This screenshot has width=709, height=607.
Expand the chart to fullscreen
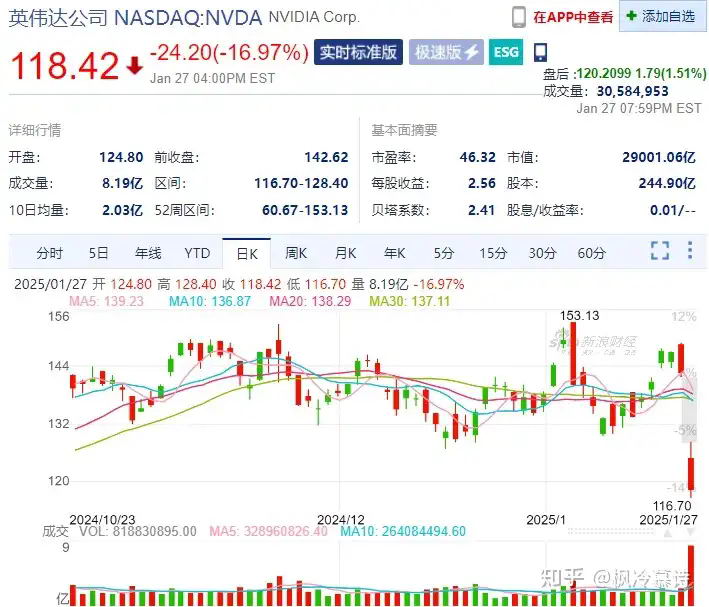[x=660, y=251]
